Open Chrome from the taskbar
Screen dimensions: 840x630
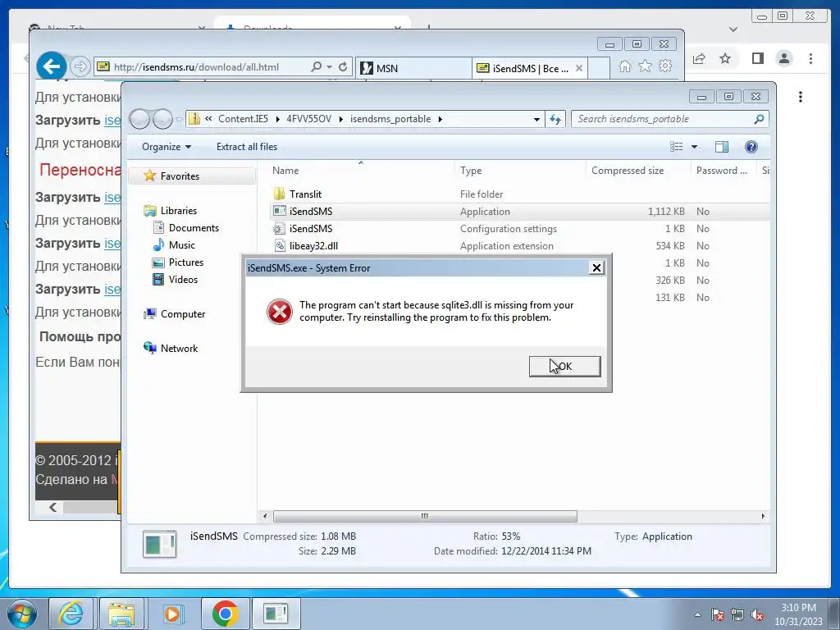225,614
